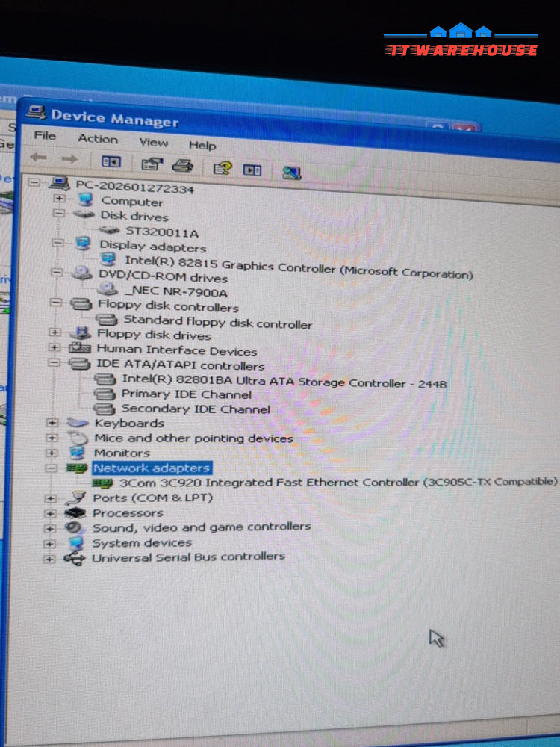Expand the Human Interface Devices node

coord(55,347)
